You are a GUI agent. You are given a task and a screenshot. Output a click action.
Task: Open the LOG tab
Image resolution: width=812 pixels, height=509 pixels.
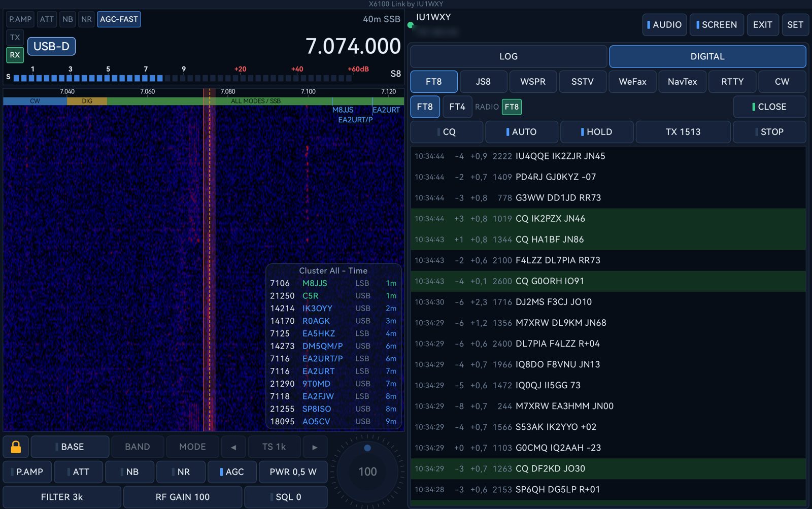[509, 56]
